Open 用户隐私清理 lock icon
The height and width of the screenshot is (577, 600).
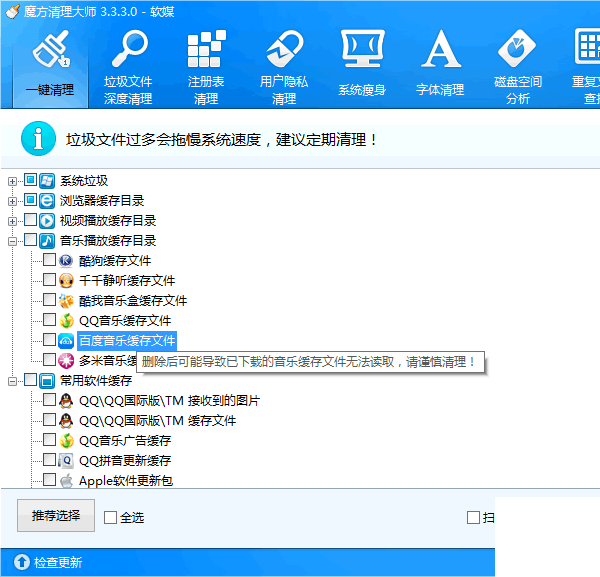tap(284, 49)
